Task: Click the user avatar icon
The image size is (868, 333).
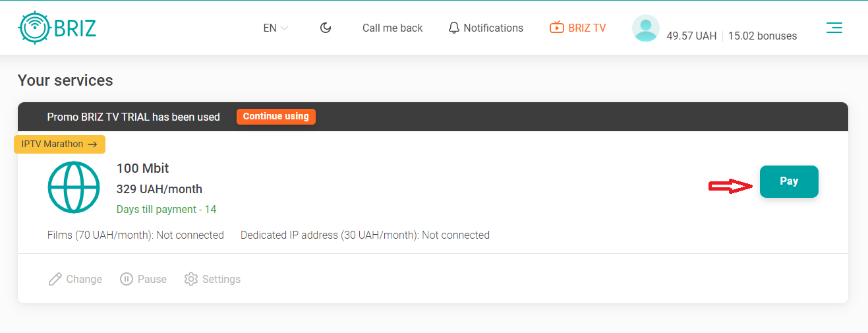Action: click(x=646, y=28)
